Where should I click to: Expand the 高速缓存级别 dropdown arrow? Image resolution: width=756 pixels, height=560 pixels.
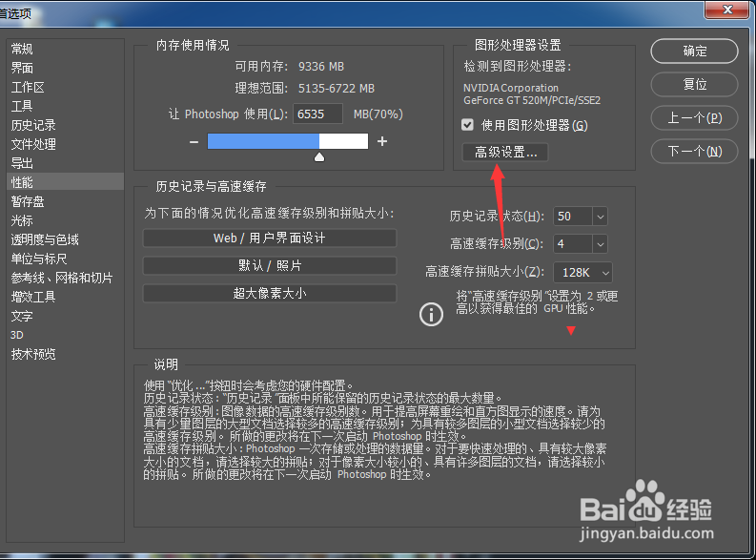pyautogui.click(x=601, y=244)
